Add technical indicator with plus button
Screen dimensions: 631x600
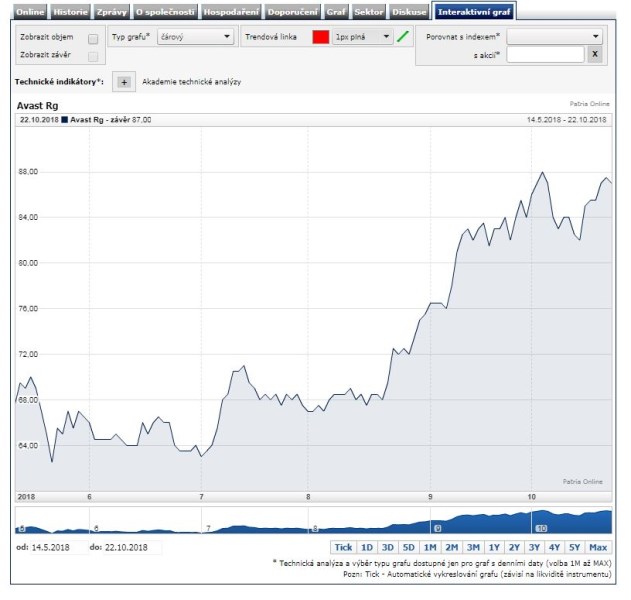[124, 82]
